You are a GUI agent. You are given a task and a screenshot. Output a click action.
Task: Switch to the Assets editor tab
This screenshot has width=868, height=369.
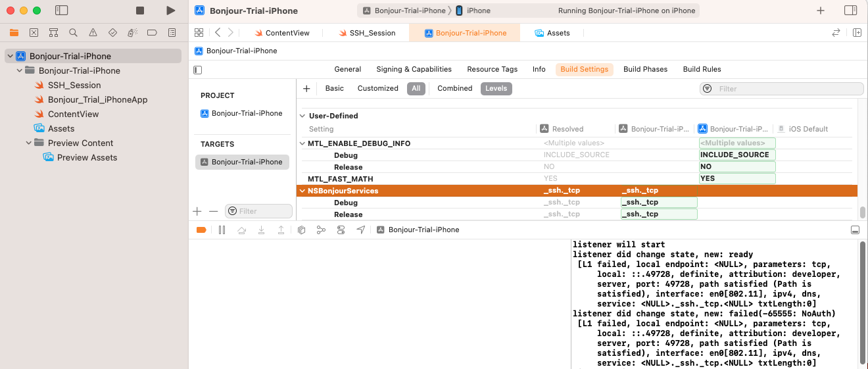point(552,33)
